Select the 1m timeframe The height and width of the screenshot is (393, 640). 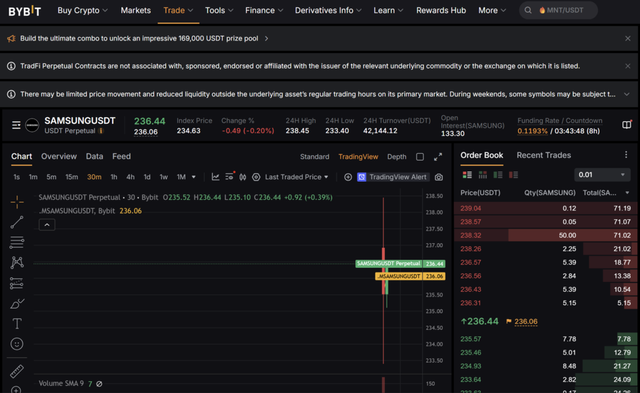click(x=33, y=177)
